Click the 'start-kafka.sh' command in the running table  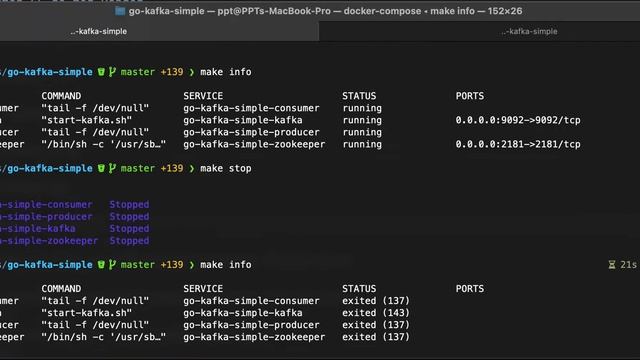tap(87, 120)
